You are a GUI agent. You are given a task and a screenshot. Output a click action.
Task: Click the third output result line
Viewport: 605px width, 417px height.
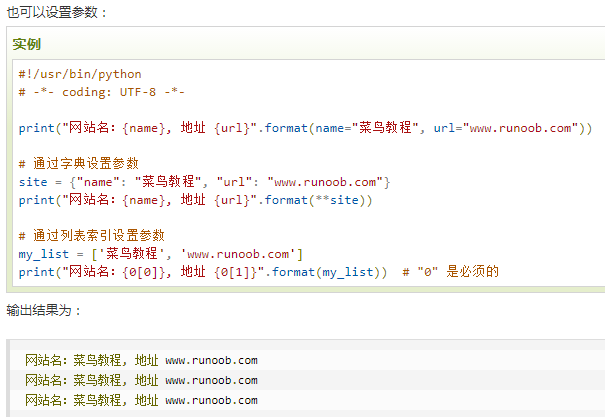point(141,400)
